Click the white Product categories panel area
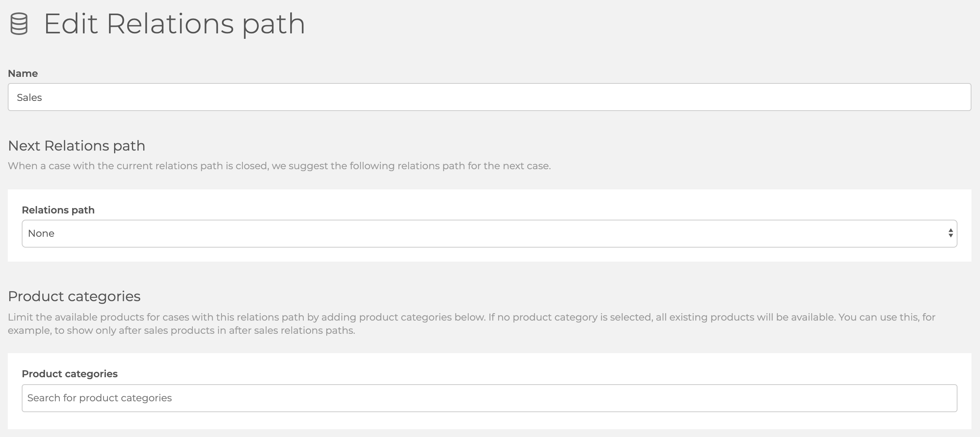Screen dimensions: 980x437 click(x=489, y=391)
